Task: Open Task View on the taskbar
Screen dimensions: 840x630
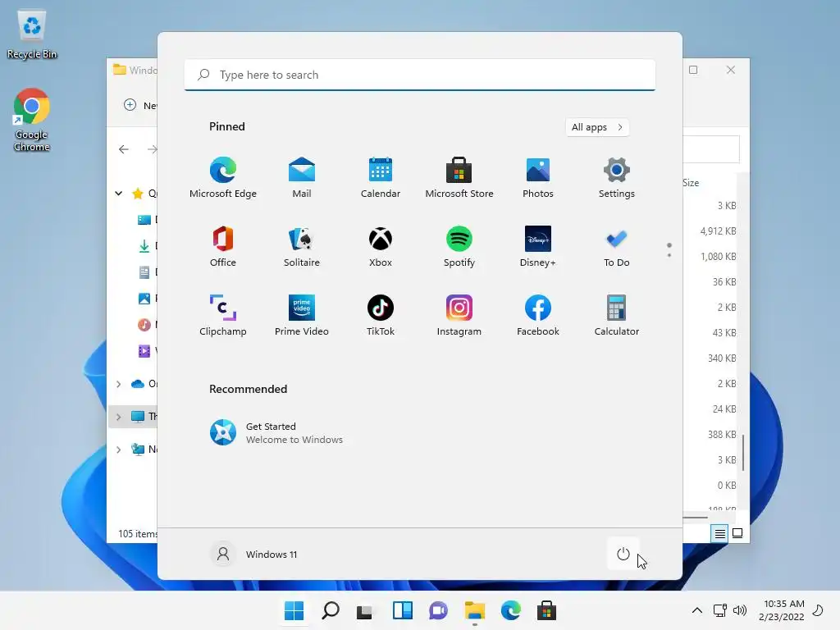Action: coord(365,610)
